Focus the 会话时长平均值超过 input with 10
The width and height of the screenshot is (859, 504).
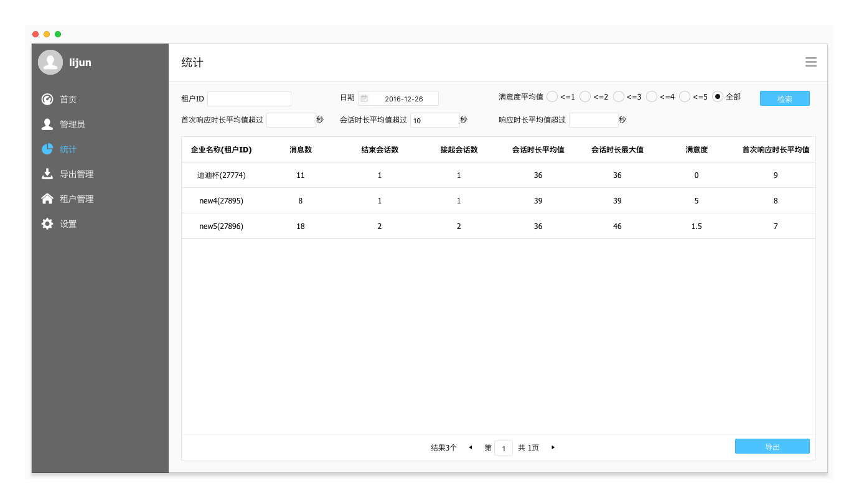435,120
